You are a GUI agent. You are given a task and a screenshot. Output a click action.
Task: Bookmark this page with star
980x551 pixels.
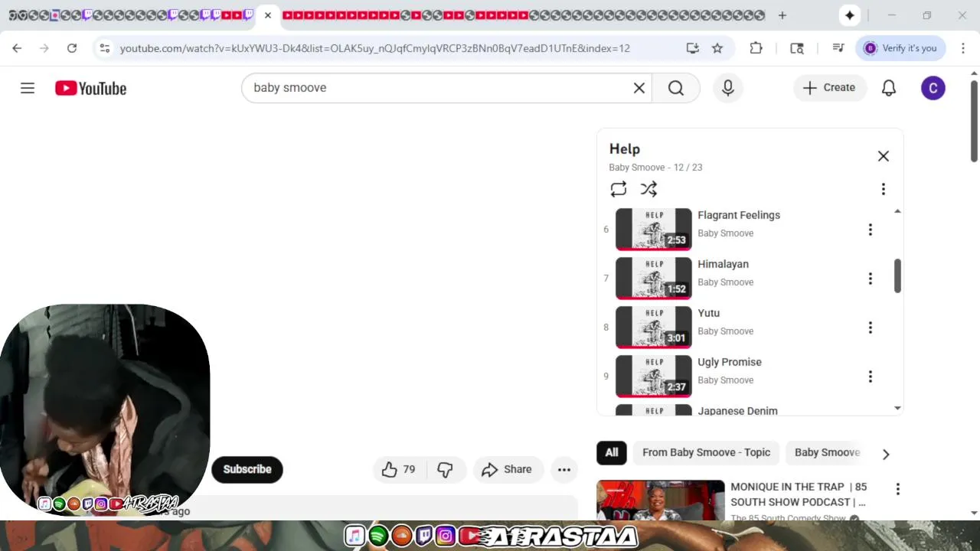[x=717, y=48]
